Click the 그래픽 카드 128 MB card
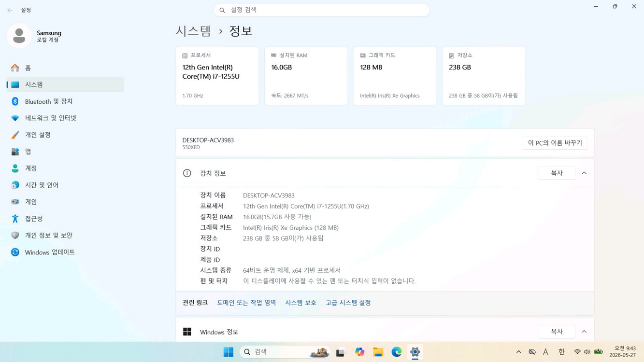This screenshot has height=362, width=644. pyautogui.click(x=395, y=76)
